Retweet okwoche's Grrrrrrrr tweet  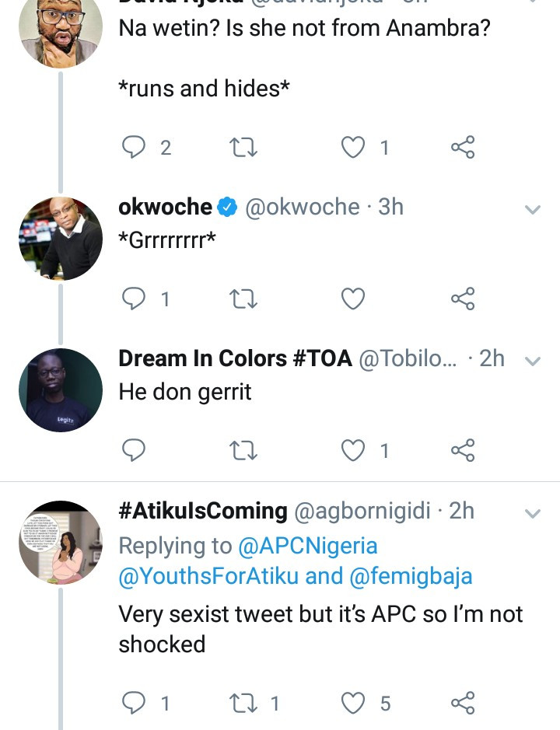[243, 299]
